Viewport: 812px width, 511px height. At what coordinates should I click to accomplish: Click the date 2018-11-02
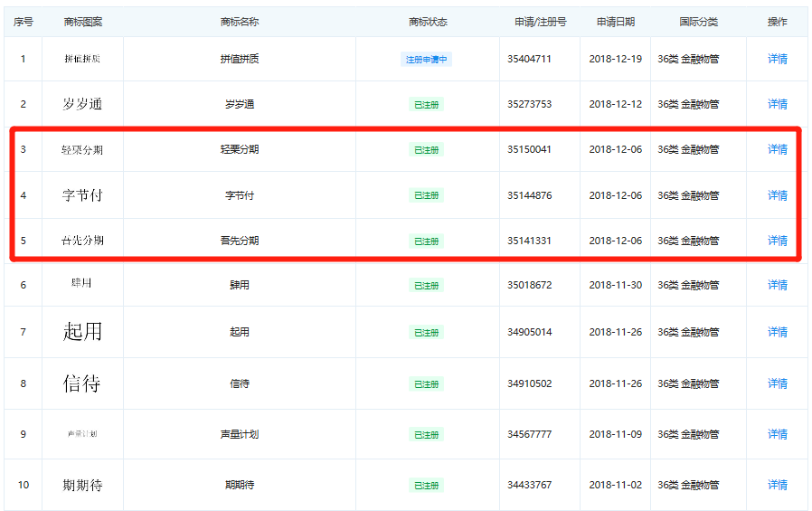pos(615,485)
